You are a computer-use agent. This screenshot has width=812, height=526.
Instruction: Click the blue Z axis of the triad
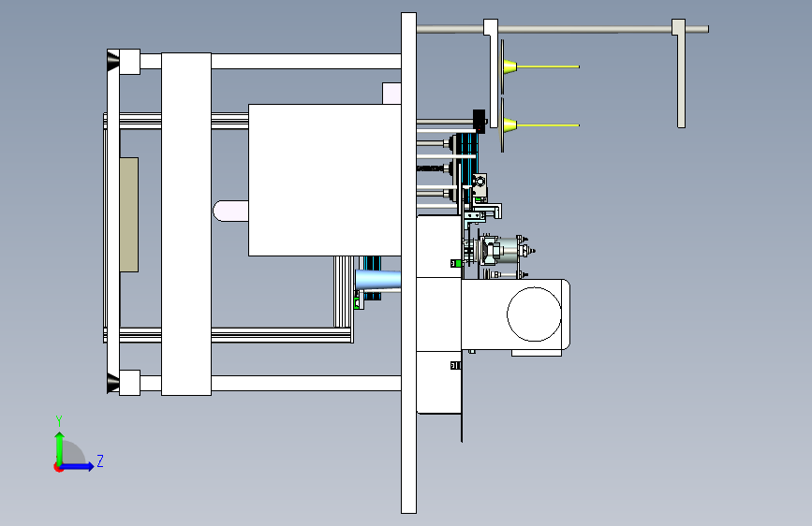(78, 466)
